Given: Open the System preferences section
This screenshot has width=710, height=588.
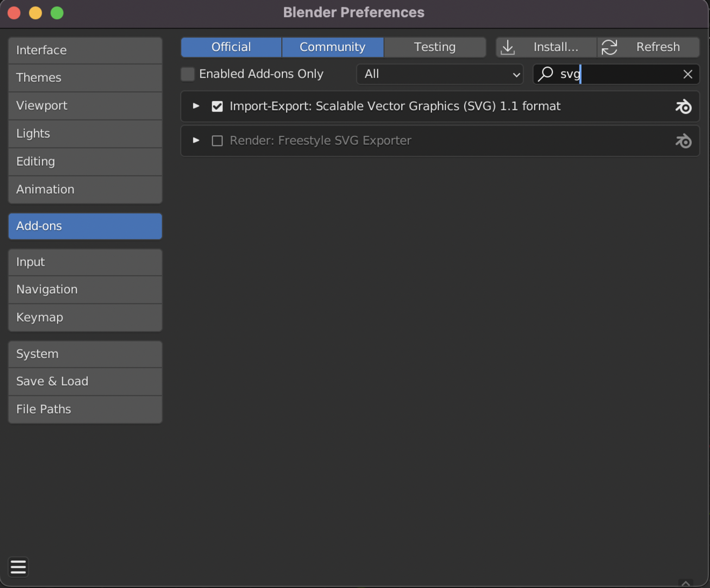Looking at the screenshot, I should [85, 354].
